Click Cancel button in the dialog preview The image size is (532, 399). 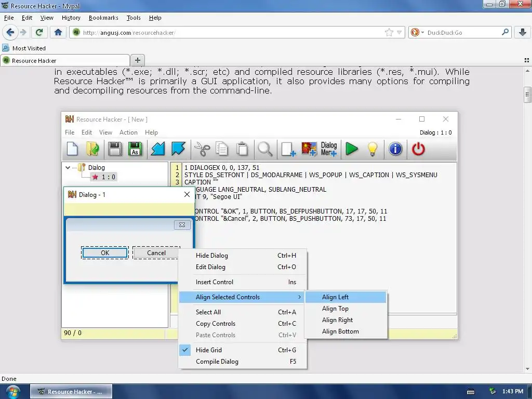[156, 253]
